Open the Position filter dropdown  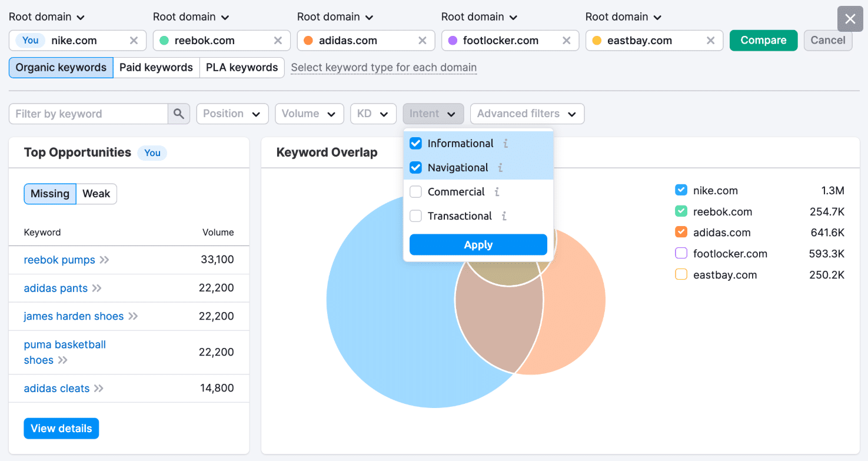[232, 114]
